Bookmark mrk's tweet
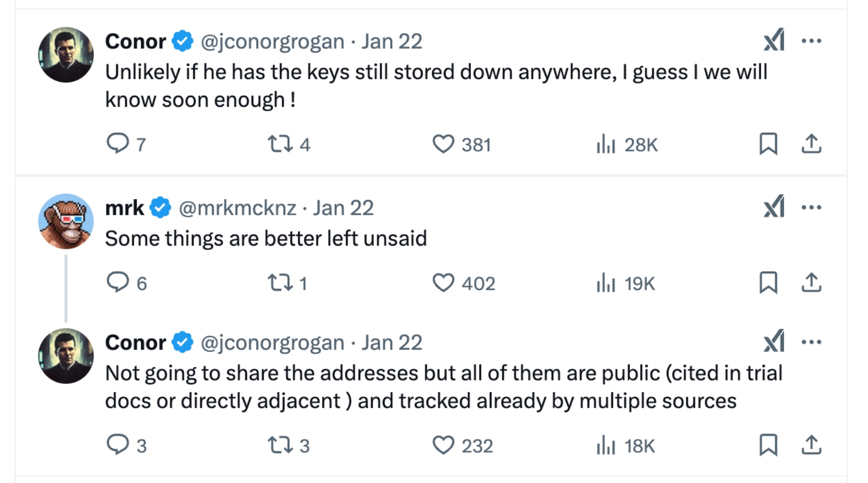This screenshot has height=483, width=868. coord(768,282)
